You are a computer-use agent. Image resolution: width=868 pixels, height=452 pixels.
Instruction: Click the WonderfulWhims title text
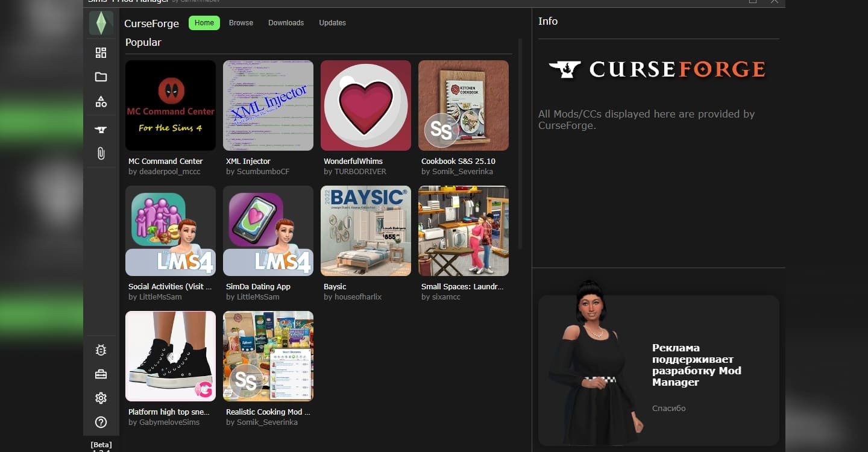point(353,161)
